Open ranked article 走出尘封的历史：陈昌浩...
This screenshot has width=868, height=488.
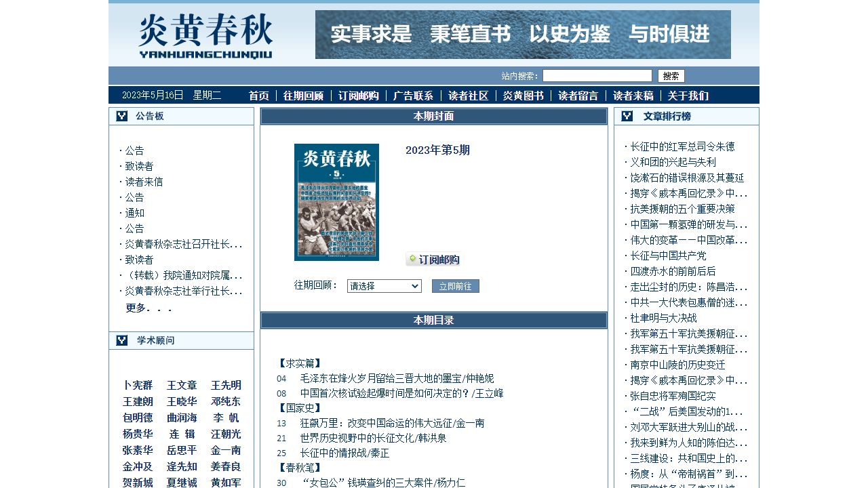(689, 287)
